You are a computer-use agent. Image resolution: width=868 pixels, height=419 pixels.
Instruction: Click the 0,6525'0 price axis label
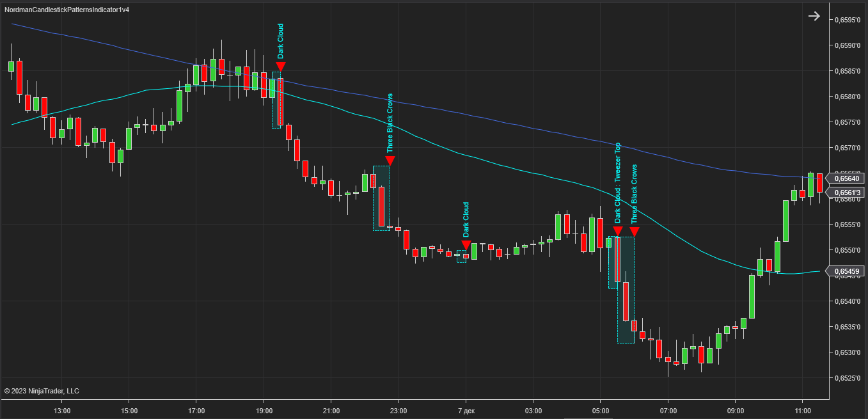point(848,378)
